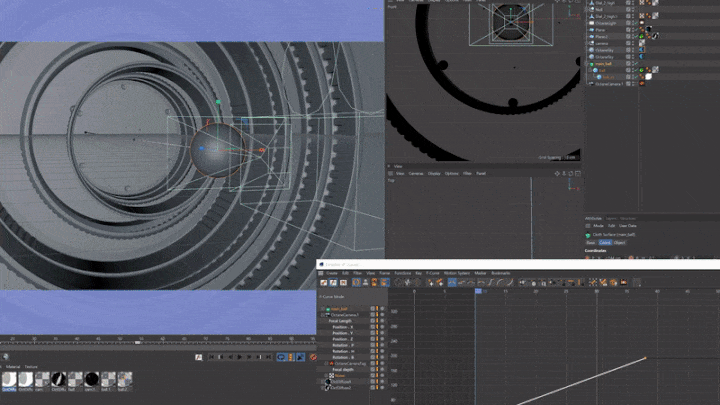Toggle the blue-highlighted loop playback icon
Viewport: 720px width, 405px height.
(x=281, y=357)
